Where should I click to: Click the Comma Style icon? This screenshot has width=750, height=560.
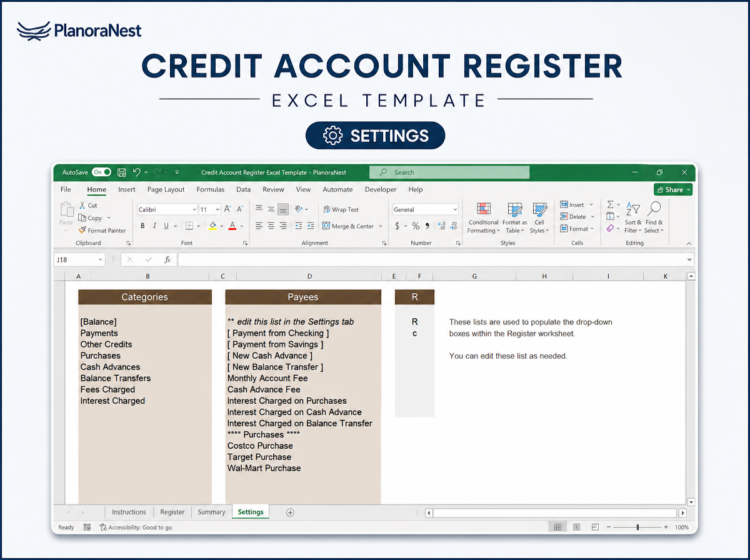click(x=427, y=226)
